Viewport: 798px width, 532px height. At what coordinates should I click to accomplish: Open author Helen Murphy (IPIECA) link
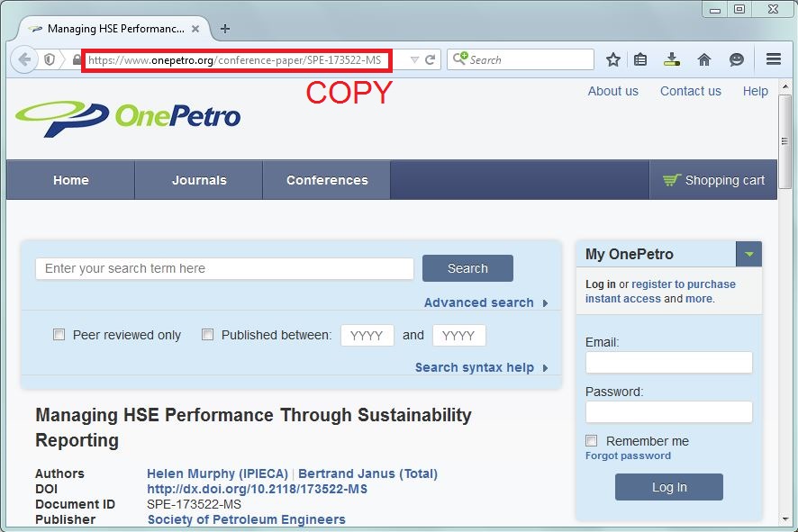tap(217, 473)
